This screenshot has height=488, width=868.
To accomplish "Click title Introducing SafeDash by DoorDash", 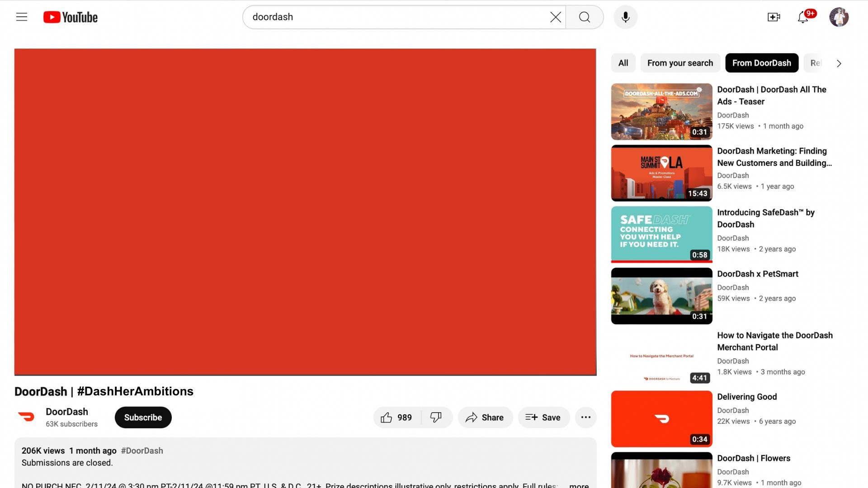I will pos(766,218).
